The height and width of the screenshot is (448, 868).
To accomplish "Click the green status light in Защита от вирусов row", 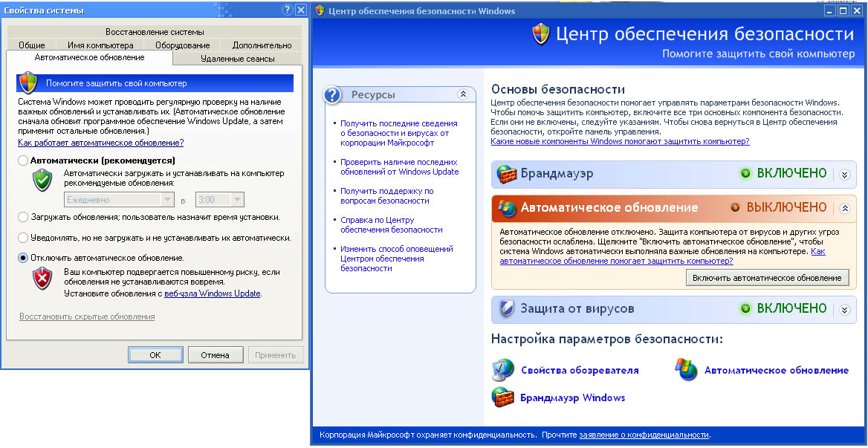I will pyautogui.click(x=745, y=308).
